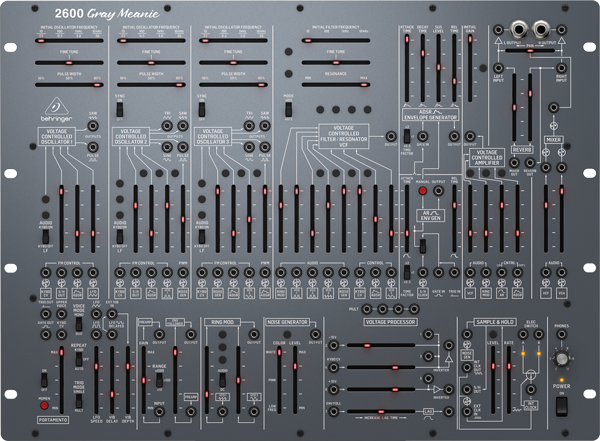The image size is (600, 441).
Task: Flip the preamp RANGE switch
Action: click(x=159, y=380)
